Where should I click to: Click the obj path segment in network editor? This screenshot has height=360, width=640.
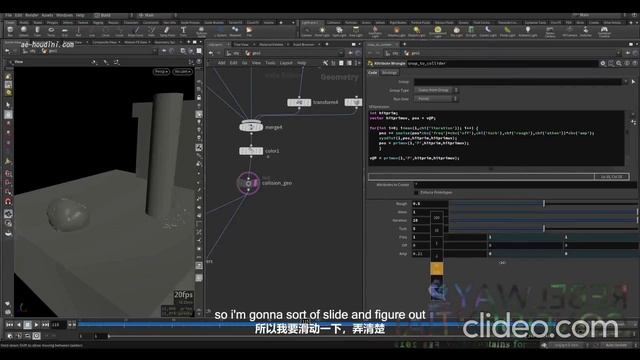233,53
